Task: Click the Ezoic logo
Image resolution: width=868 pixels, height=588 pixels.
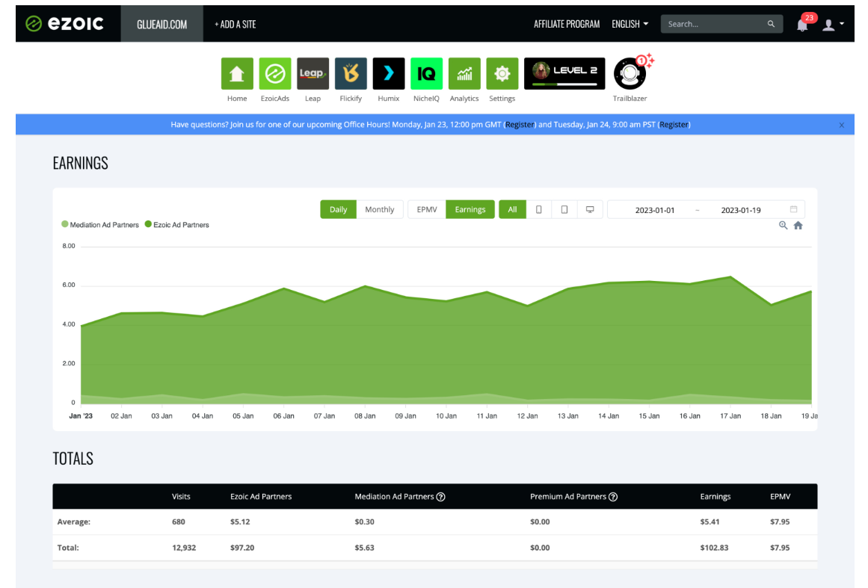Action: click(65, 24)
